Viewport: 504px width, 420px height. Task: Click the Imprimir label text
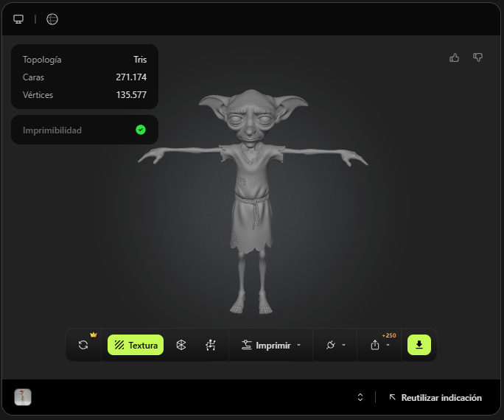pyautogui.click(x=273, y=346)
